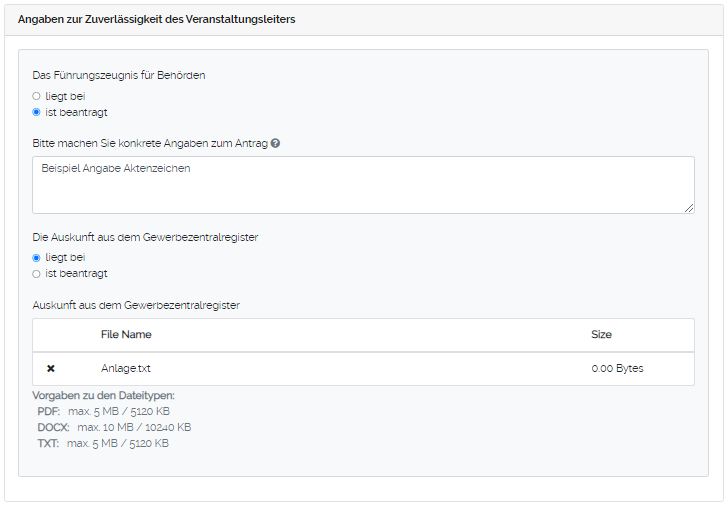Click the help question mark icon

(x=275, y=143)
